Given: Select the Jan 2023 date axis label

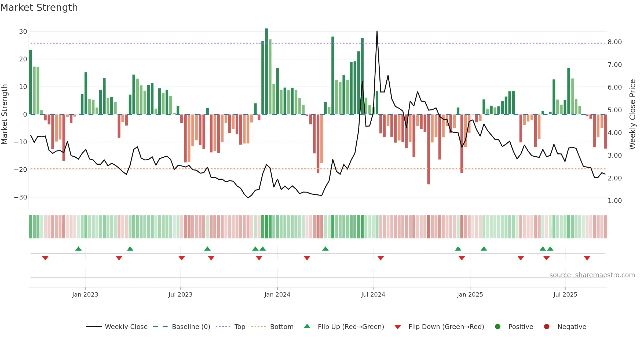Looking at the screenshot, I should point(85,294).
